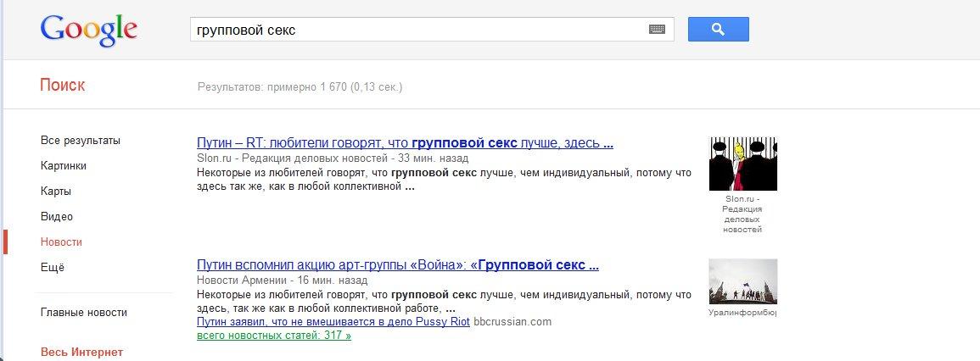
Task: Choose the Весь Интернет option
Action: (81, 353)
